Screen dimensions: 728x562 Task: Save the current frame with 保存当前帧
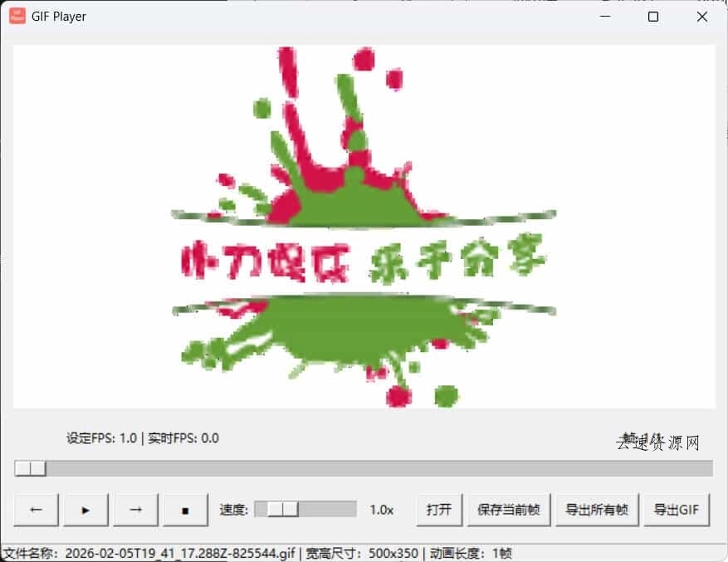(x=509, y=510)
